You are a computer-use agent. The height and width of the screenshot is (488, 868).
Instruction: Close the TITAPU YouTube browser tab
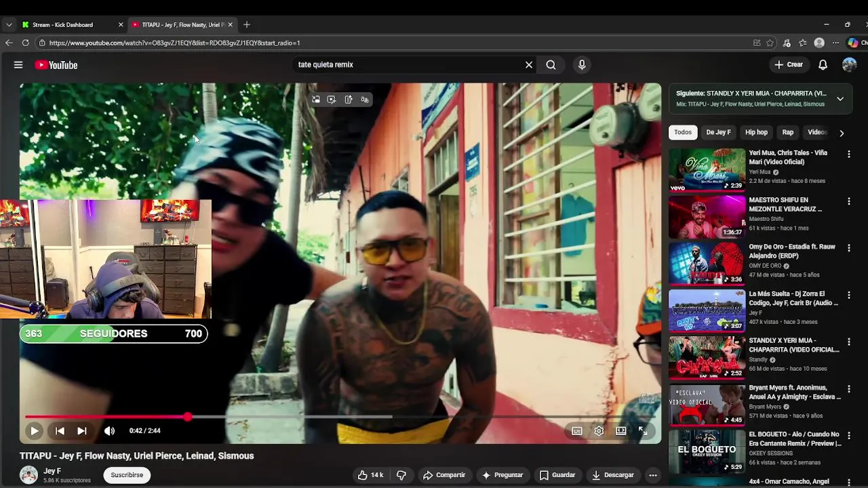click(x=230, y=24)
